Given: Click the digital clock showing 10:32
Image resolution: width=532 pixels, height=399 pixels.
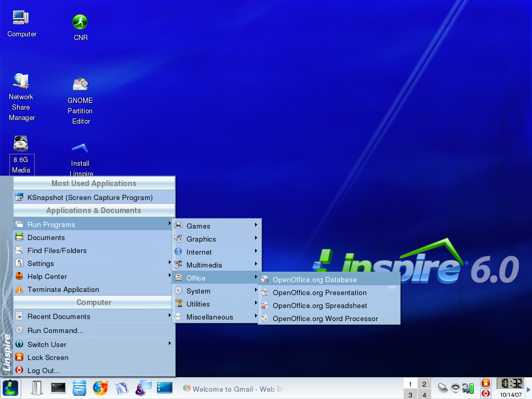Looking at the screenshot, I should tap(511, 383).
